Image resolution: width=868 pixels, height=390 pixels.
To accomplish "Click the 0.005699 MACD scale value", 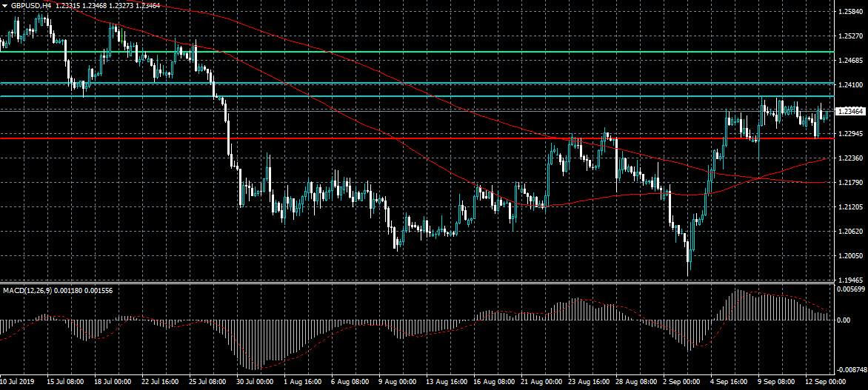I will 852,289.
